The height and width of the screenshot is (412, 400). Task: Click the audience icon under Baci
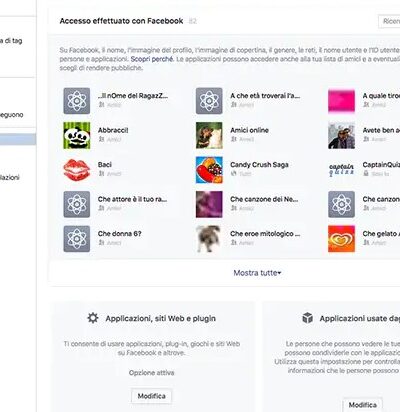101,173
